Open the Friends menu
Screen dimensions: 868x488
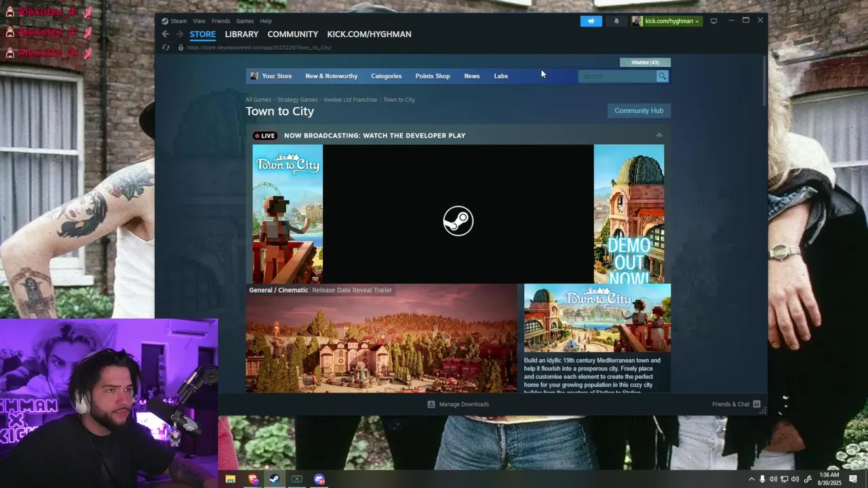point(220,21)
